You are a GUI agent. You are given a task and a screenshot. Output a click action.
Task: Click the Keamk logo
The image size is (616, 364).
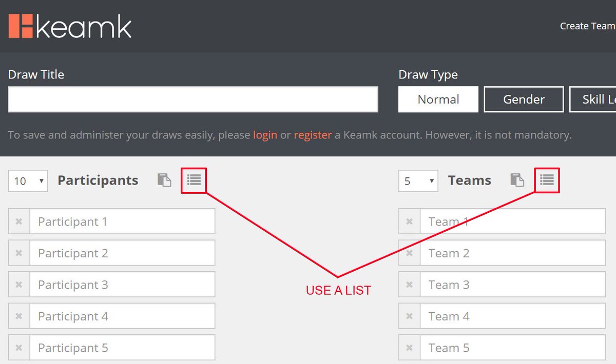coord(70,27)
